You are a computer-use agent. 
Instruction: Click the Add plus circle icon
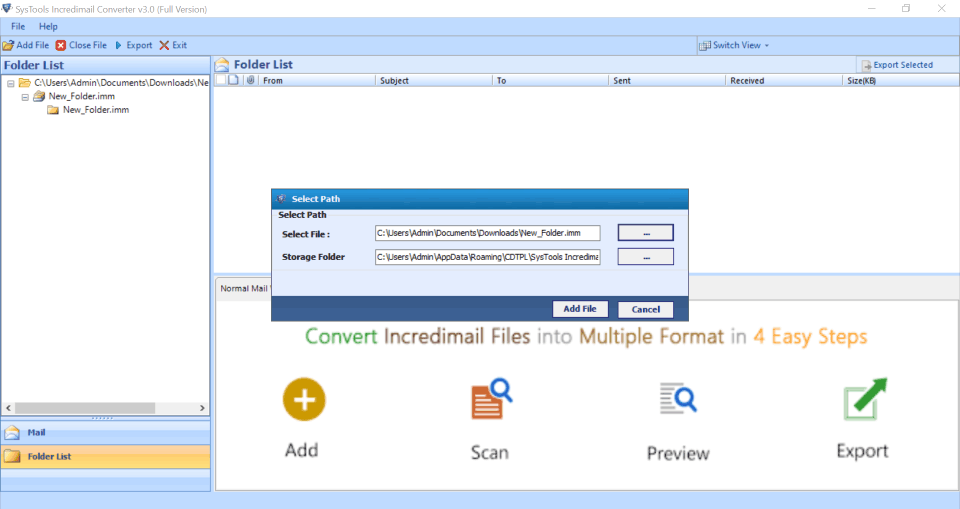tap(304, 399)
